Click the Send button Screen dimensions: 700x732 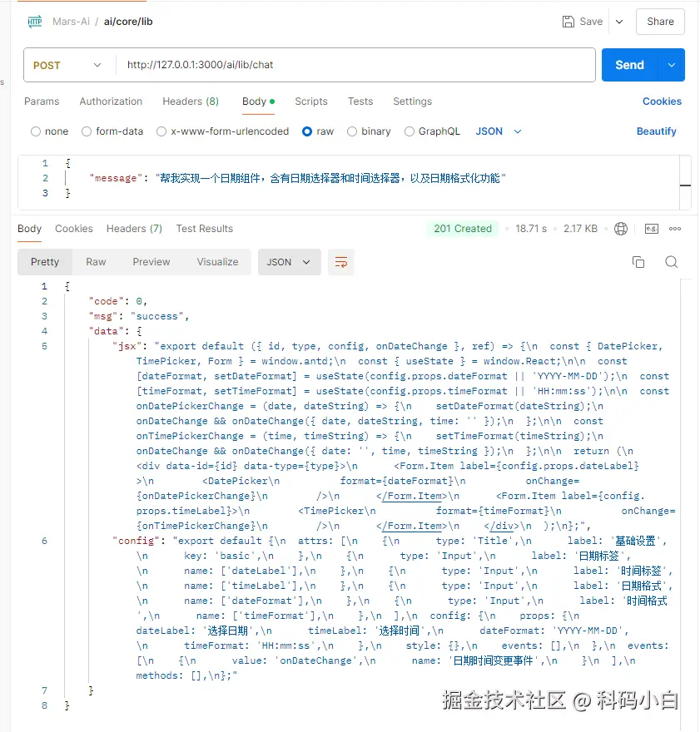pos(628,65)
